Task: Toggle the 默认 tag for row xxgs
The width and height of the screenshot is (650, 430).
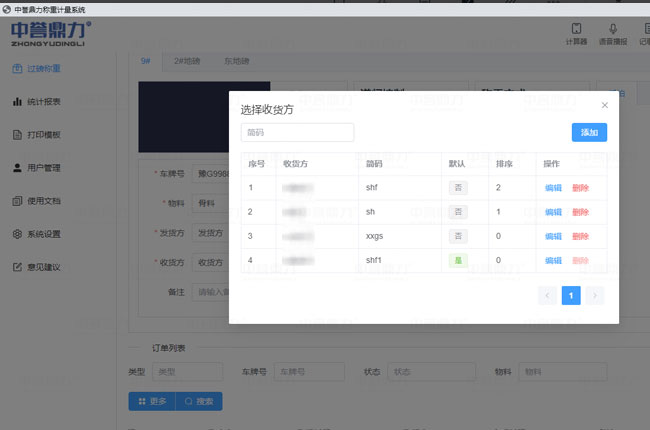Action: (458, 236)
